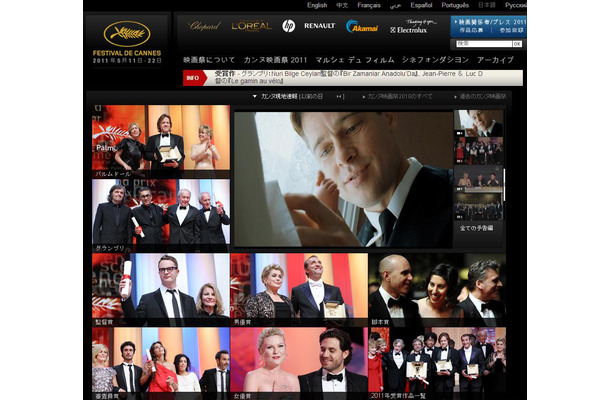Open the シネフォンダシヨン menu
610x400 pixels.
point(435,60)
